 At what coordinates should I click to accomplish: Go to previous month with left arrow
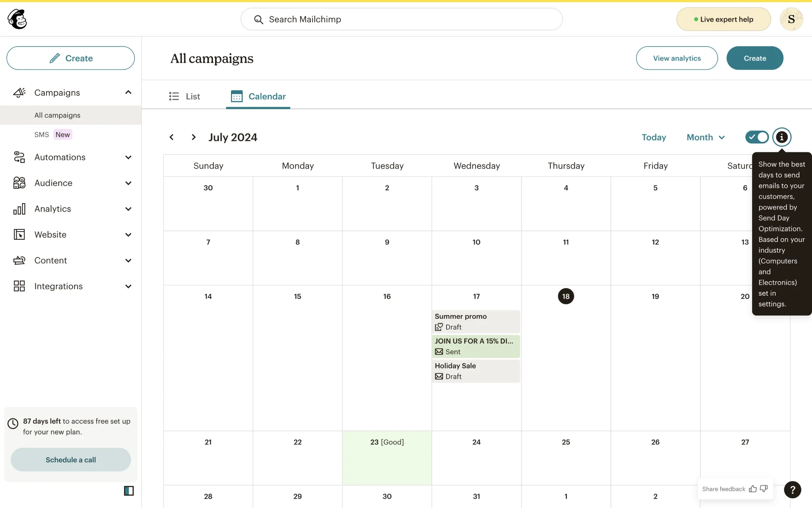coord(172,137)
